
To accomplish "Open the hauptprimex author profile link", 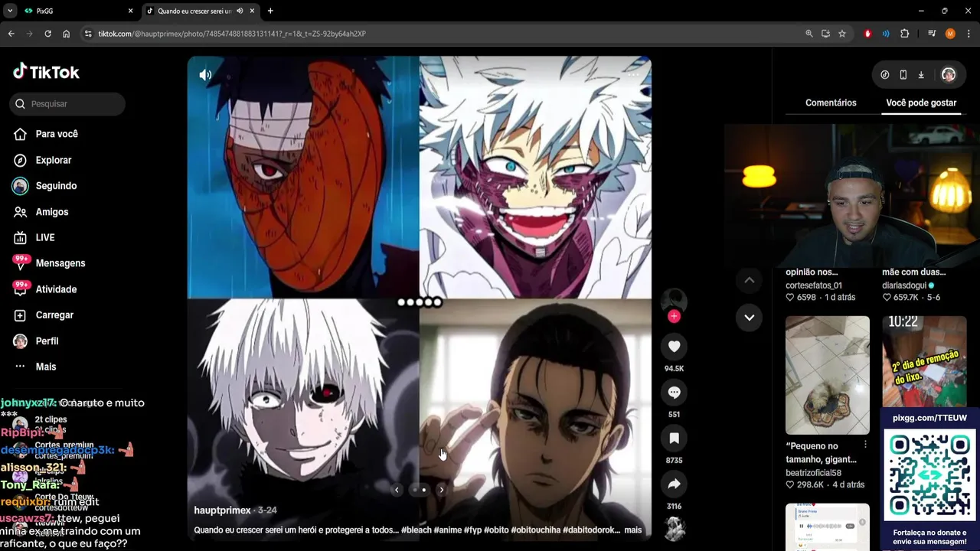I will [222, 510].
